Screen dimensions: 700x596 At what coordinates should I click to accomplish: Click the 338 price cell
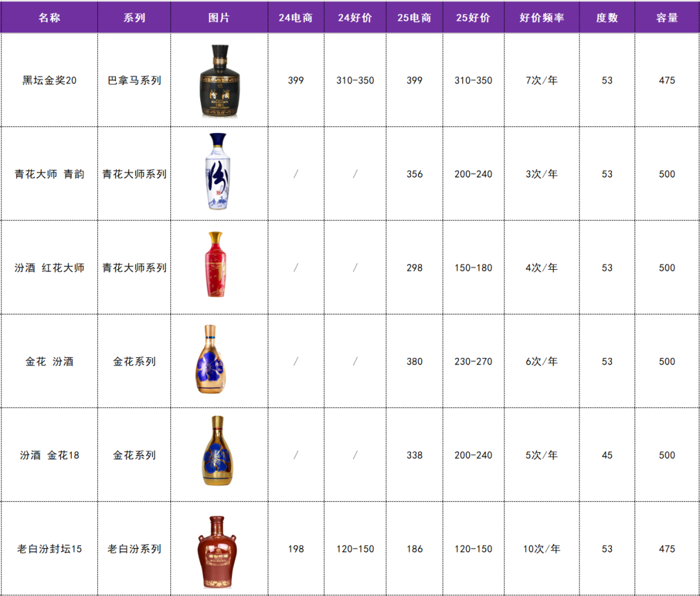414,455
